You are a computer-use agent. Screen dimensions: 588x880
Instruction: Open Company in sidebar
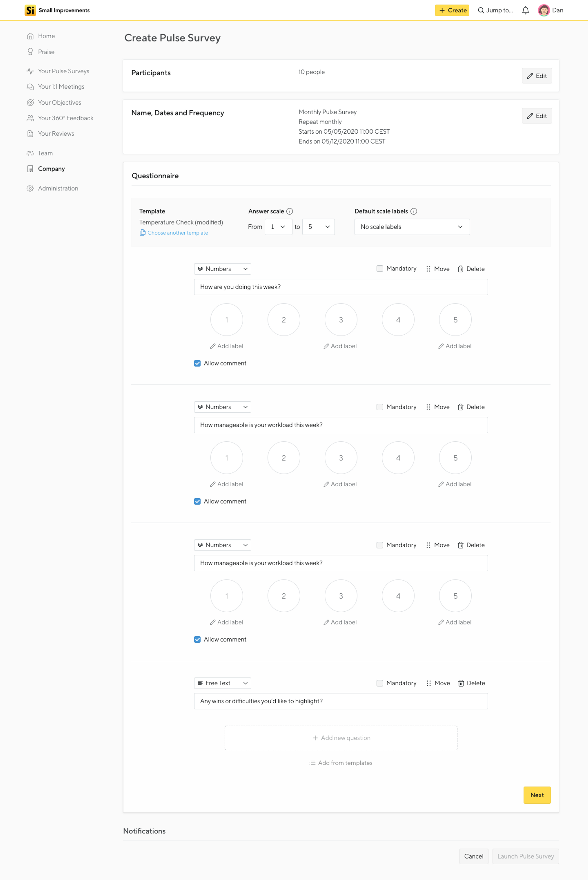[46, 169]
